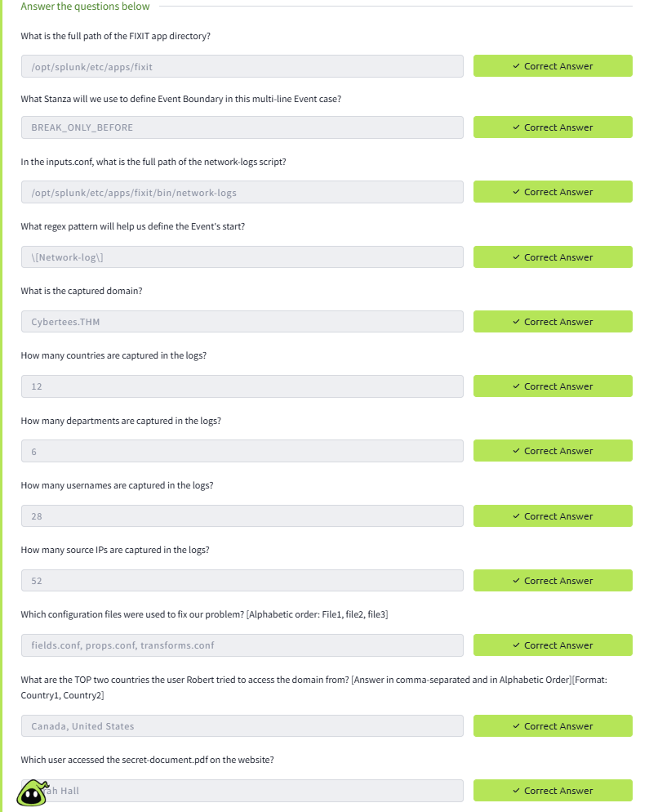The width and height of the screenshot is (649, 812).
Task: Select the BREAK_ONLY_BEFORE answer field
Action: (242, 127)
